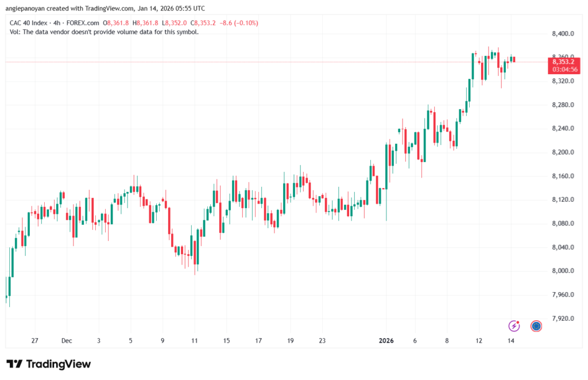Select the Vol indicator legend text

pos(105,32)
